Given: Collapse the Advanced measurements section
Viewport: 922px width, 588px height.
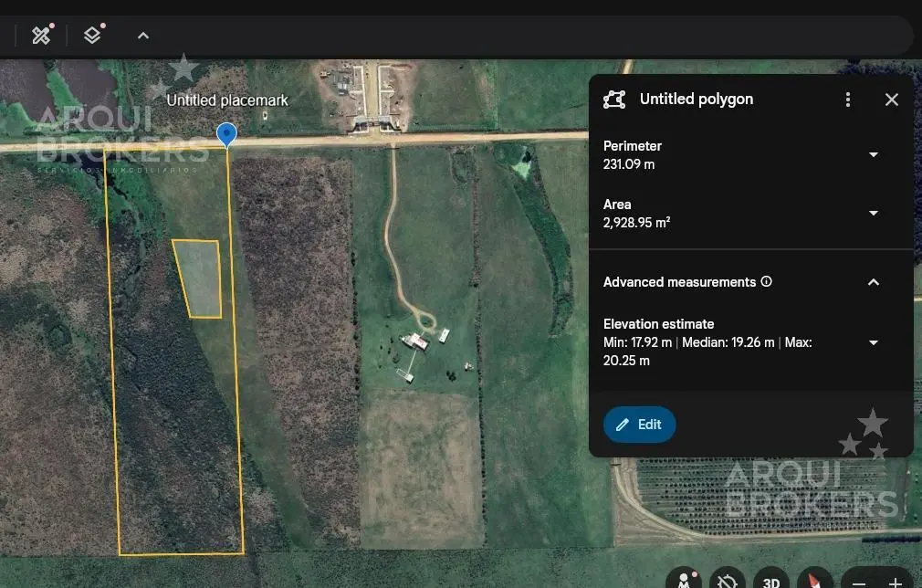Looking at the screenshot, I should pyautogui.click(x=873, y=282).
